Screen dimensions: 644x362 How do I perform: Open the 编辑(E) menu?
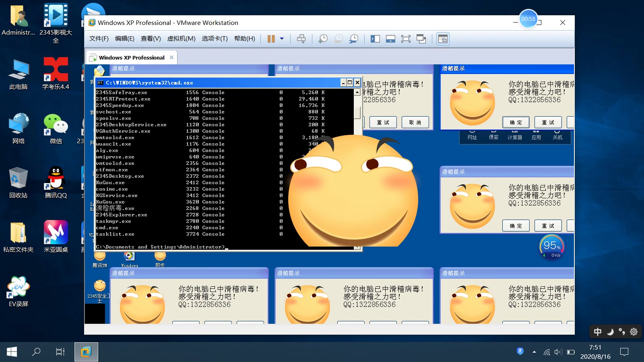click(x=125, y=39)
